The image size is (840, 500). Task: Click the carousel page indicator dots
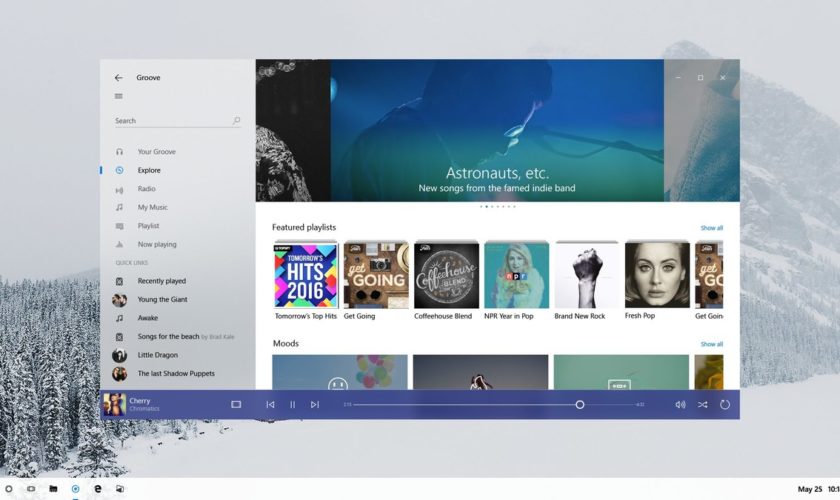click(498, 206)
